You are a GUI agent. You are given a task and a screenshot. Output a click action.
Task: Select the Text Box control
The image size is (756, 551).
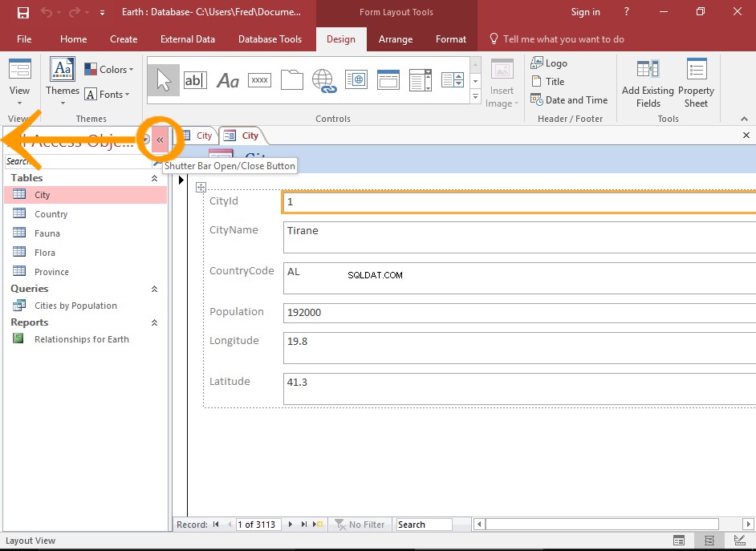tap(195, 80)
